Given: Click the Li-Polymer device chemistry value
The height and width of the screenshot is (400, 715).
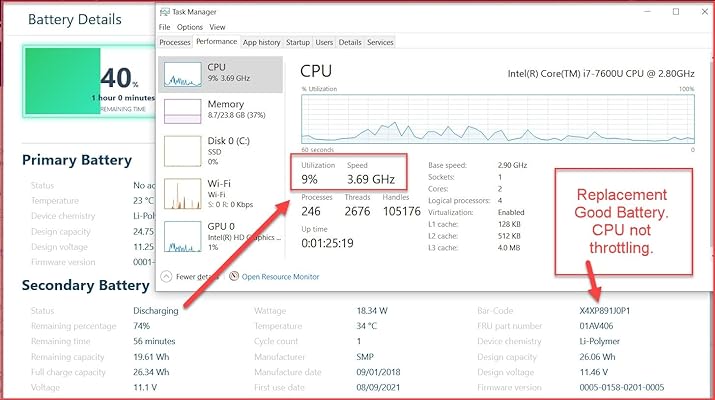Looking at the screenshot, I should [599, 341].
